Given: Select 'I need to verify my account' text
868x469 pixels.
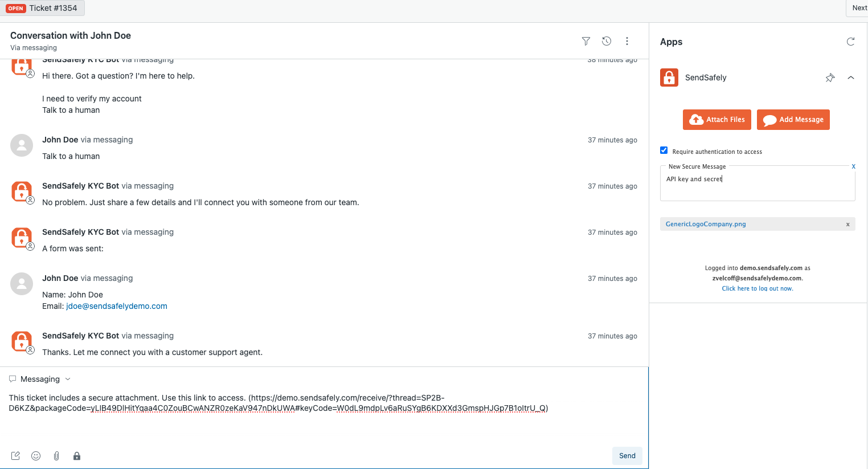Looking at the screenshot, I should [x=92, y=99].
